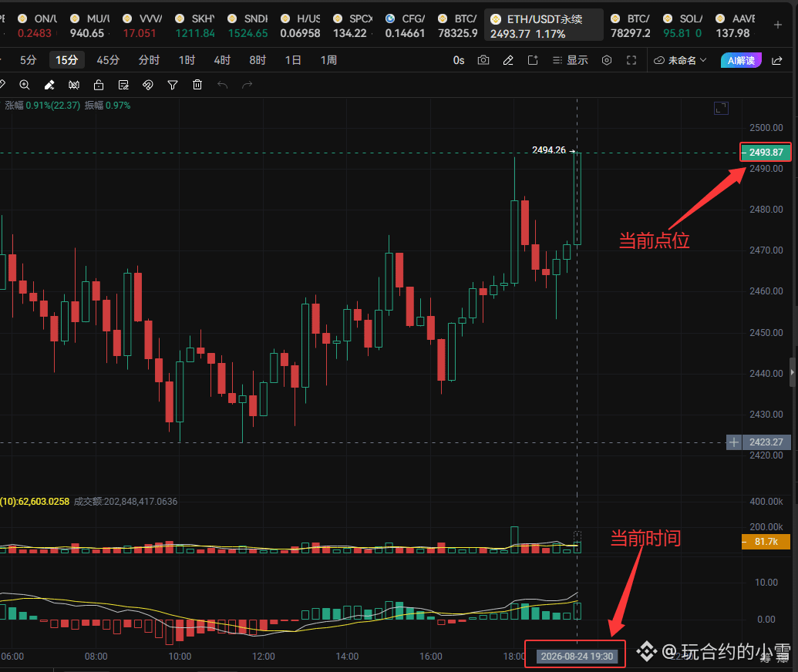Click the share arrow icon at top right
Viewport: 798px width, 672px height.
click(777, 61)
